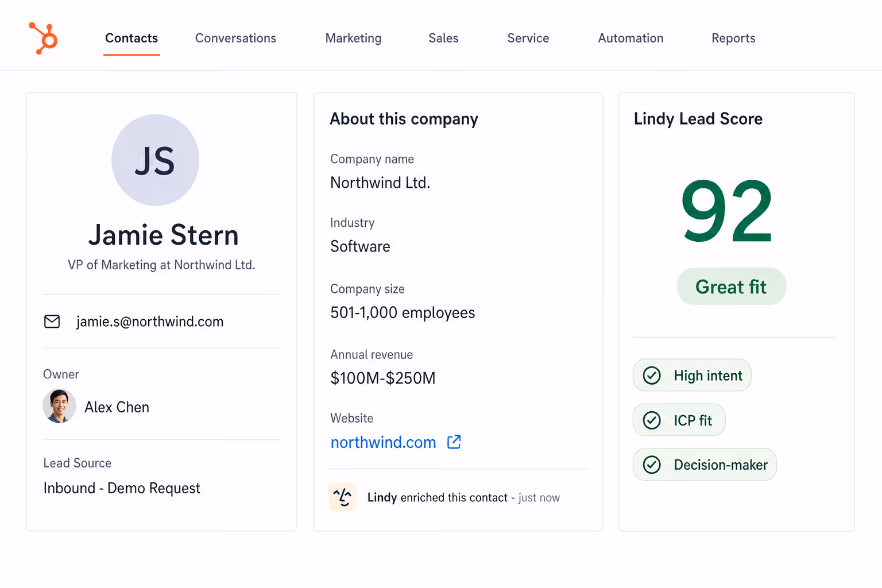The width and height of the screenshot is (882, 588).
Task: Click Alex Chen's profile photo
Action: coord(59,406)
